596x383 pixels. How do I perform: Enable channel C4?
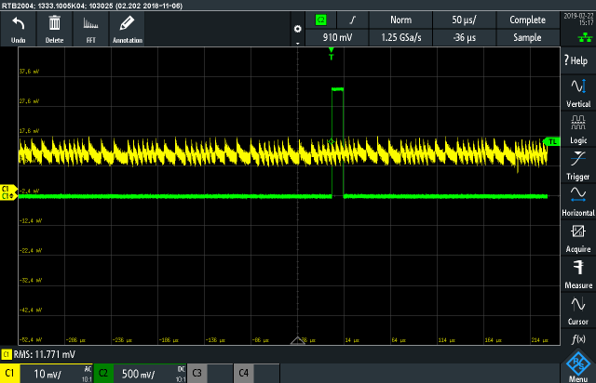pos(244,373)
